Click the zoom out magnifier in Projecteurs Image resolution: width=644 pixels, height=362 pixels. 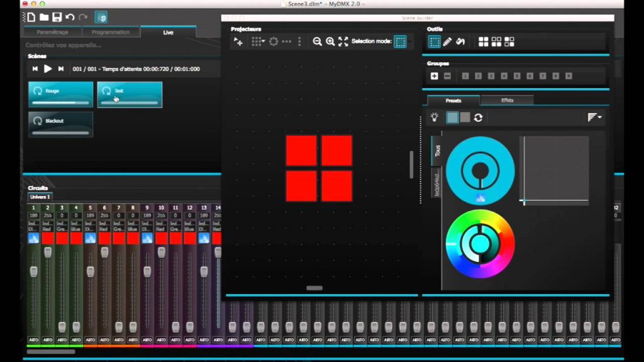pos(317,41)
